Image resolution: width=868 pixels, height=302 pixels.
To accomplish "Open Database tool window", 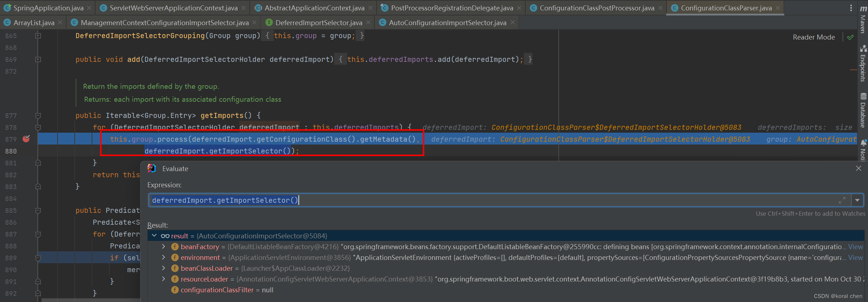I will (863, 110).
